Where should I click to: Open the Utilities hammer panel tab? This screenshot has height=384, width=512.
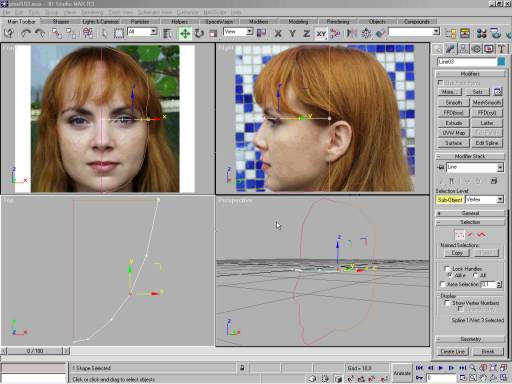[501, 49]
